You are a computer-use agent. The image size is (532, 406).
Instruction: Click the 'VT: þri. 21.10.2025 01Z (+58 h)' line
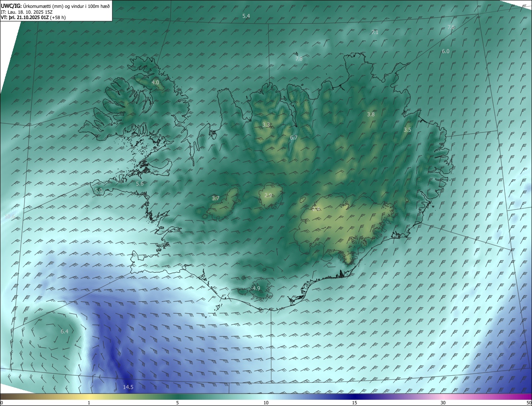[33, 17]
